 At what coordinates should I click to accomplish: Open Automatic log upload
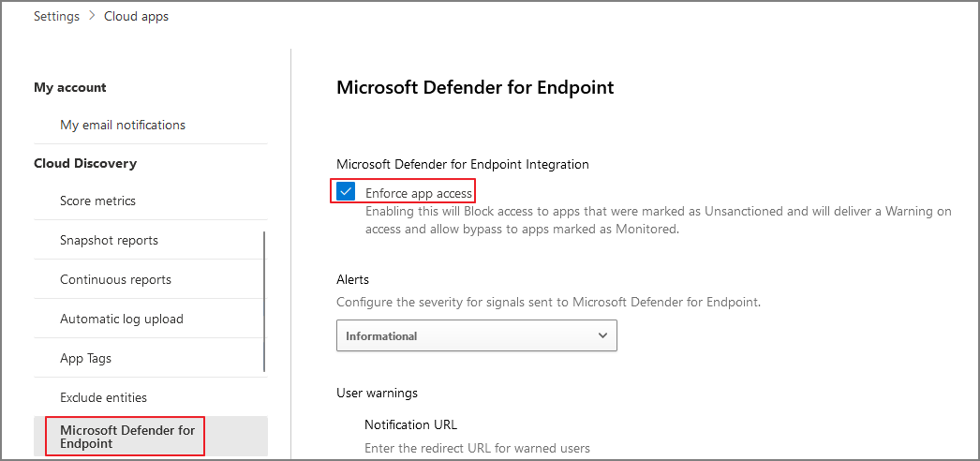pos(121,320)
